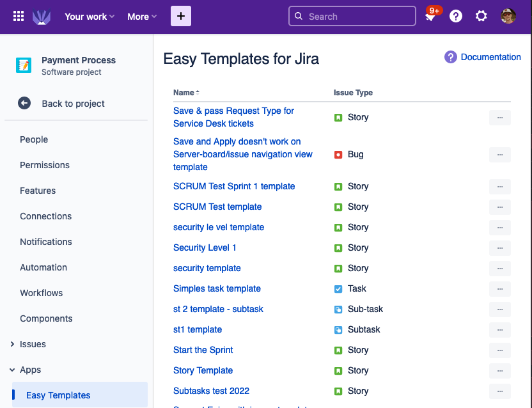This screenshot has width=532, height=408.
Task: Collapse the Apps section in sidebar
Action: point(12,370)
